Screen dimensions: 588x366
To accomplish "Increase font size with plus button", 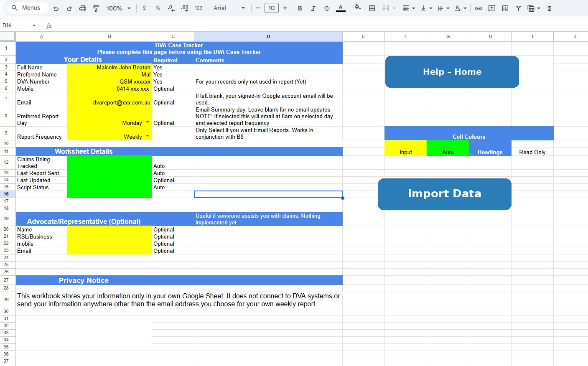I will click(285, 8).
